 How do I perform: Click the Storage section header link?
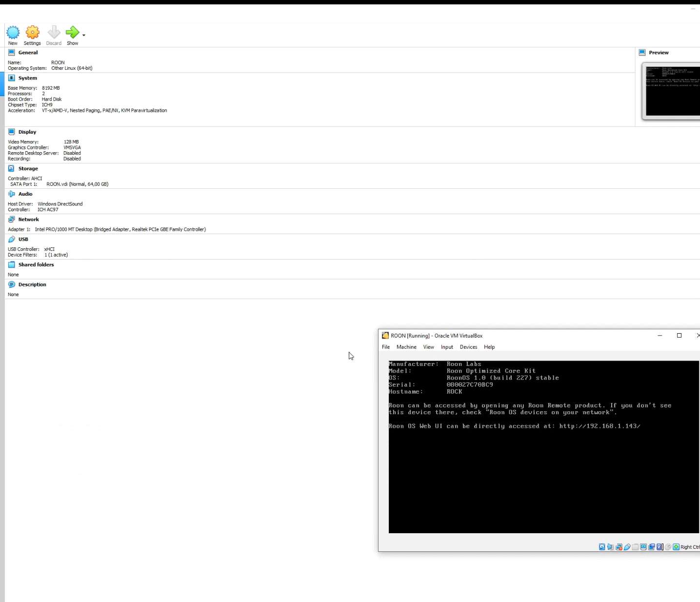click(28, 169)
